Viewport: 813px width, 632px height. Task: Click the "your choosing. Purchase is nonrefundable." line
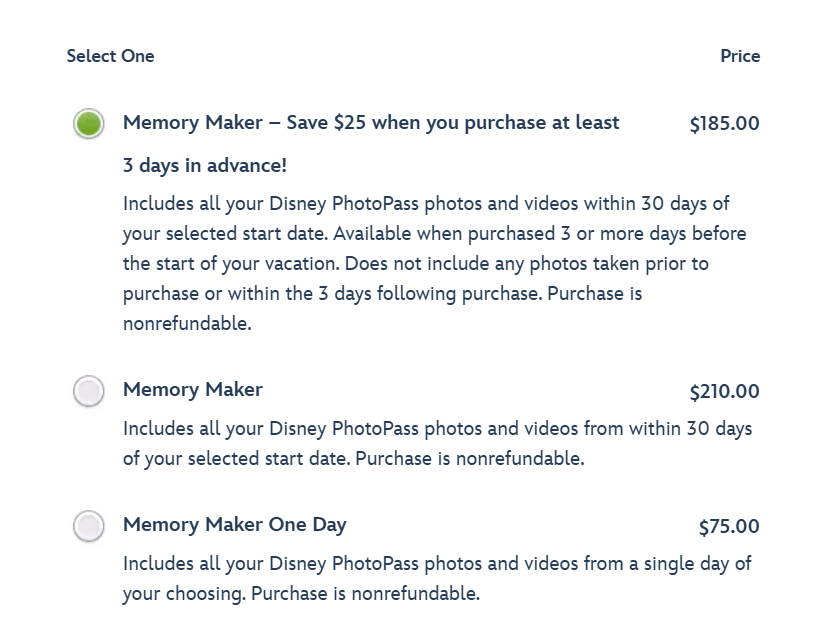coord(301,594)
